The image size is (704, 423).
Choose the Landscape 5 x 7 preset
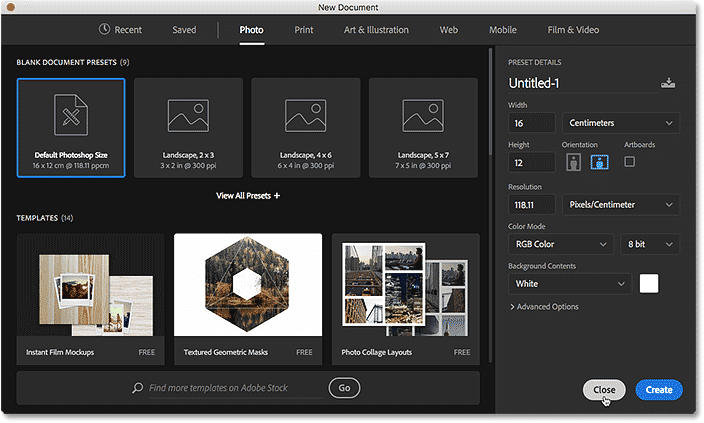tap(423, 128)
